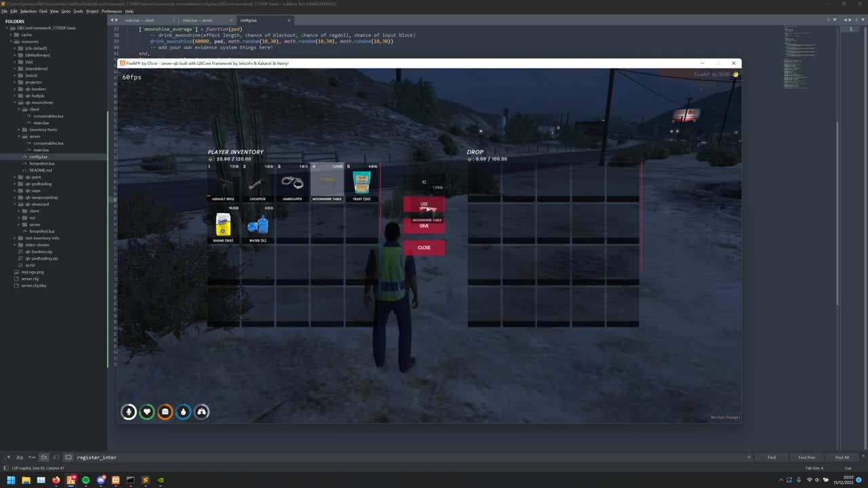Expand the qb-paint folder in sidebar
The width and height of the screenshot is (868, 488).
(x=15, y=177)
